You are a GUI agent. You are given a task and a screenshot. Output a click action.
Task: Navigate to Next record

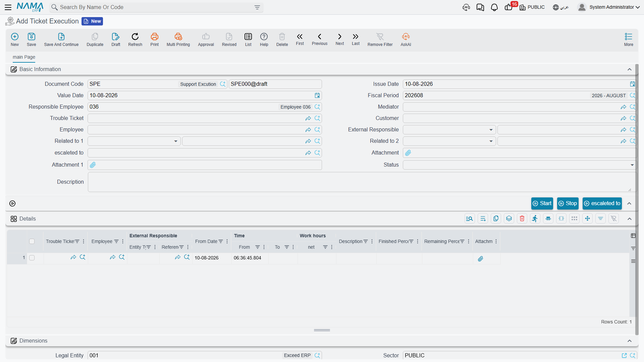tap(340, 39)
